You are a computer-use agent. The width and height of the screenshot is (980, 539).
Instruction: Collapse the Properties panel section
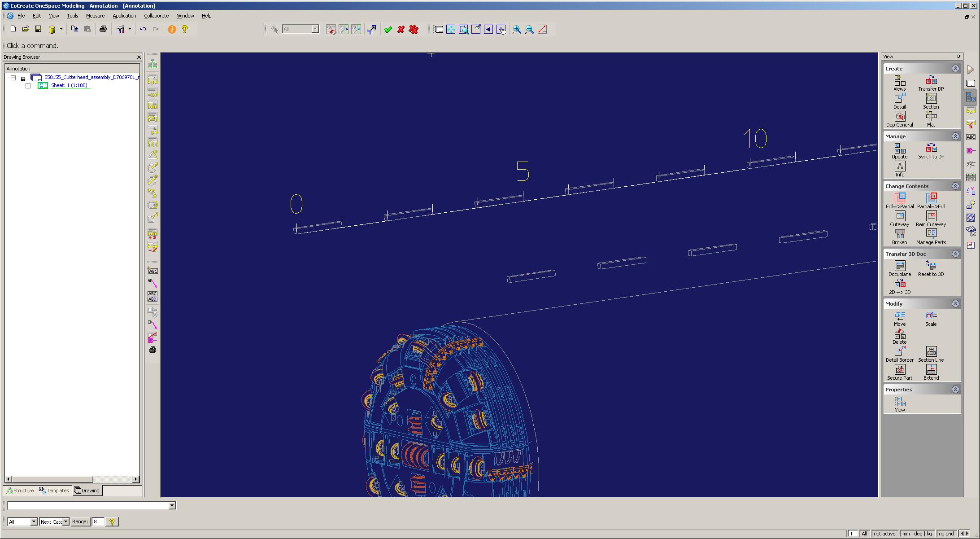tap(955, 390)
